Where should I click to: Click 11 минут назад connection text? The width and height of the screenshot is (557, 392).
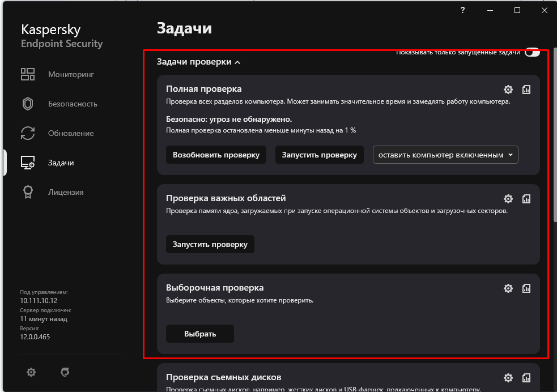click(44, 318)
